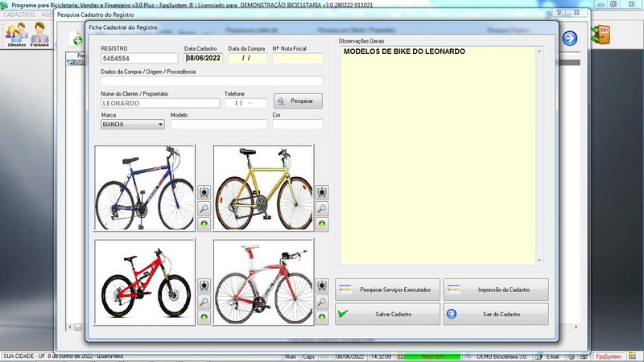Click the Data da Compra field
This screenshot has height=362, width=644.
click(x=248, y=58)
